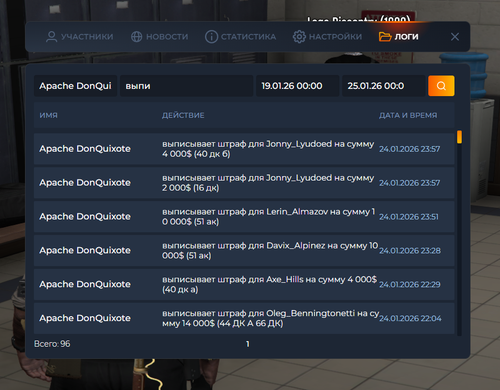
Task: Click the timestamp 24.01.2026 22:29
Action: pos(410,284)
